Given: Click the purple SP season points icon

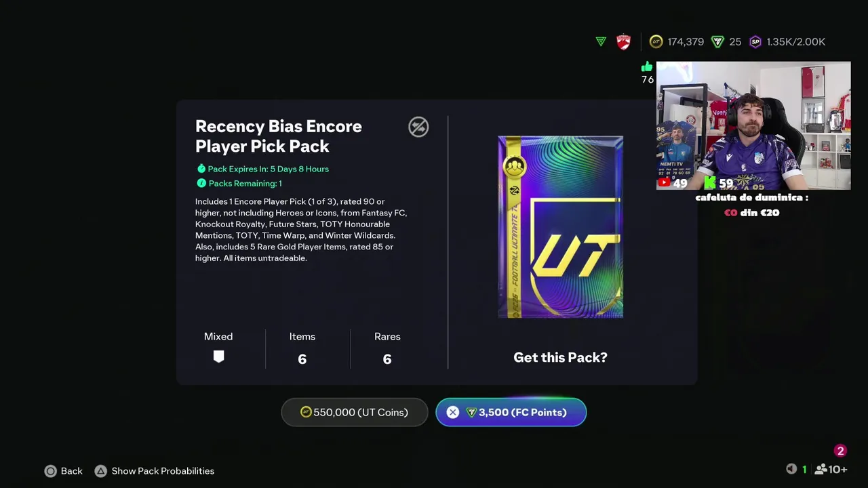Looking at the screenshot, I should coord(755,41).
